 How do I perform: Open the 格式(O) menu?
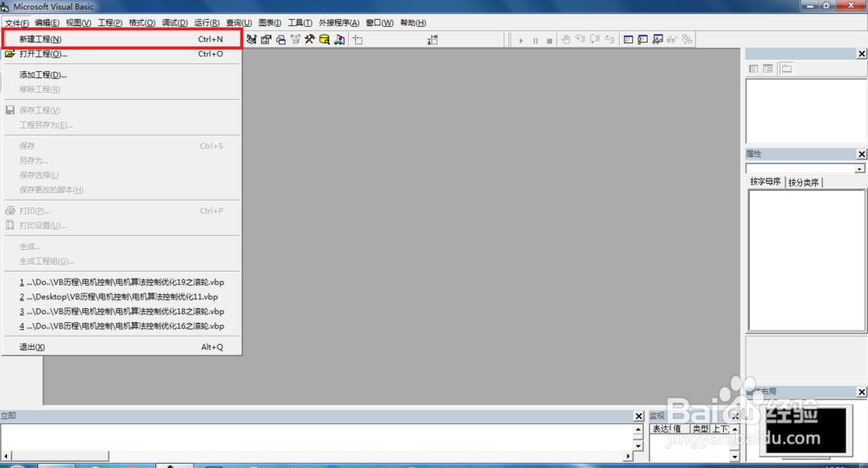pos(141,23)
